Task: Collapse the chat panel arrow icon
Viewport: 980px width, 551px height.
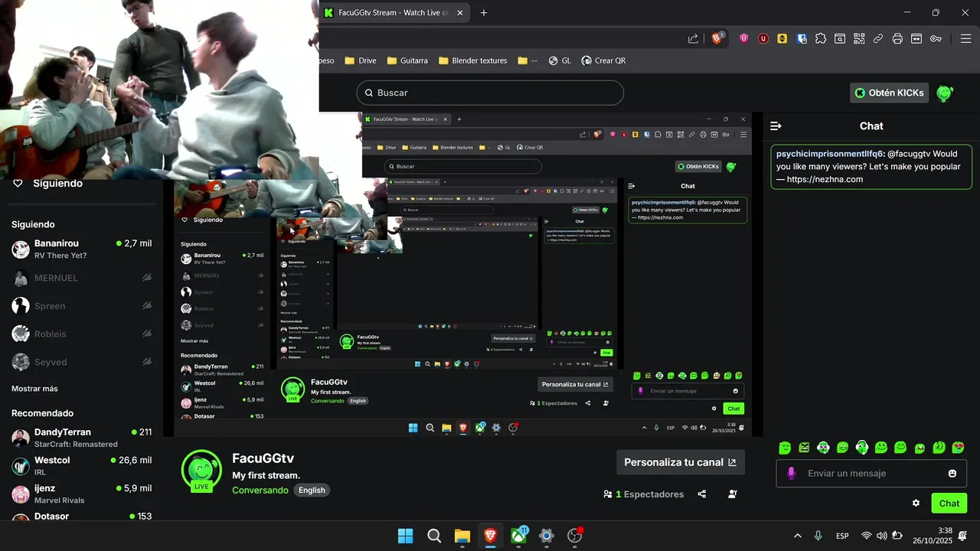Action: click(776, 126)
